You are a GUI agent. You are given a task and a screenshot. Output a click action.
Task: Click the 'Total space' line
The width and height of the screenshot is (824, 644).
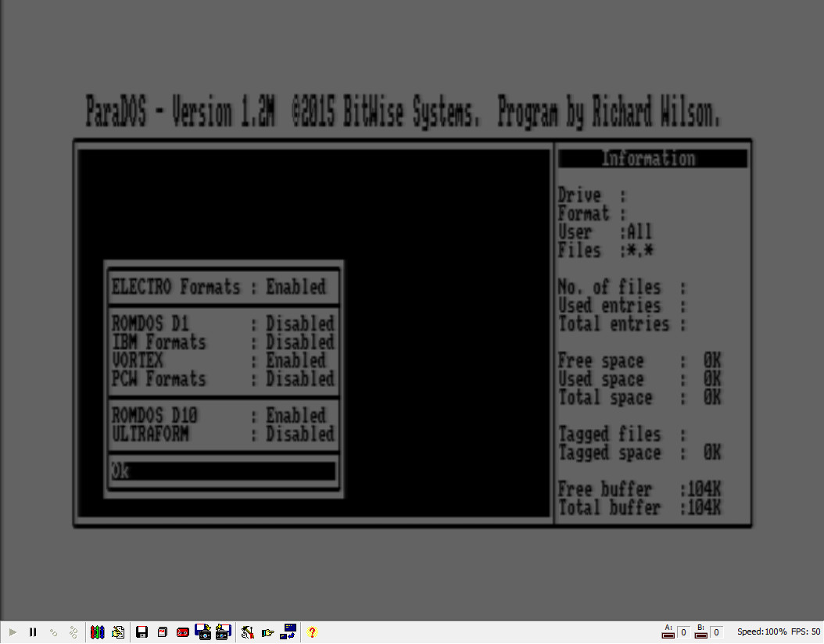click(639, 397)
